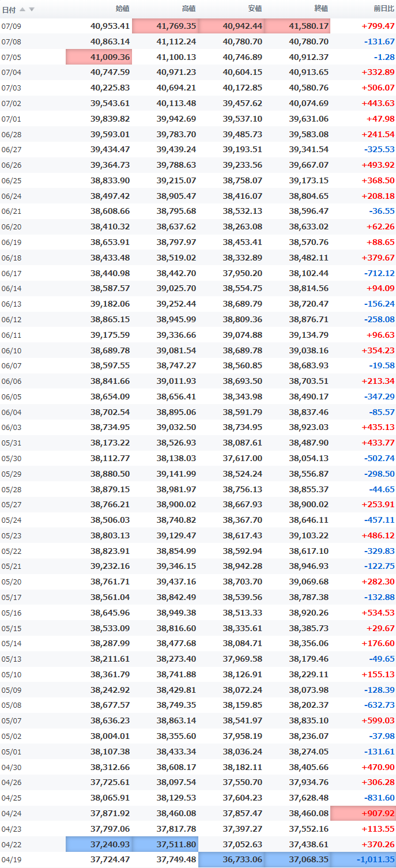396x868 pixels.
Task: Select open value 39,543.61
Action: pyautogui.click(x=110, y=103)
